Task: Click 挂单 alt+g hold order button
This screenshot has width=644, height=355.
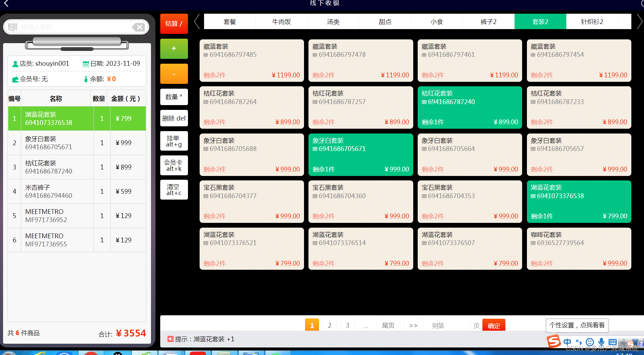Action: tap(174, 141)
